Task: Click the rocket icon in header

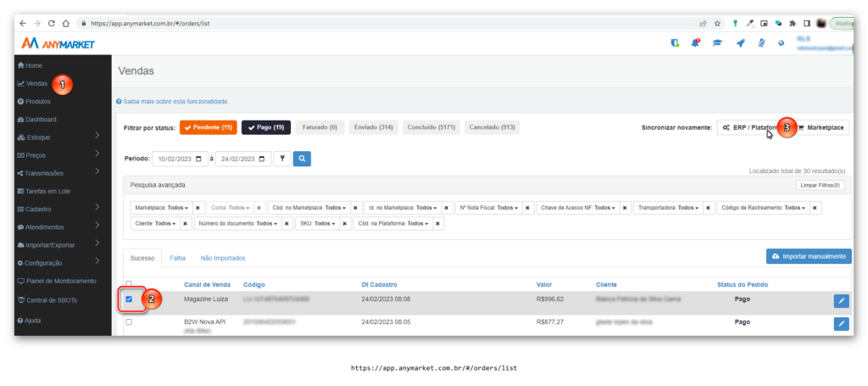Action: click(x=739, y=43)
